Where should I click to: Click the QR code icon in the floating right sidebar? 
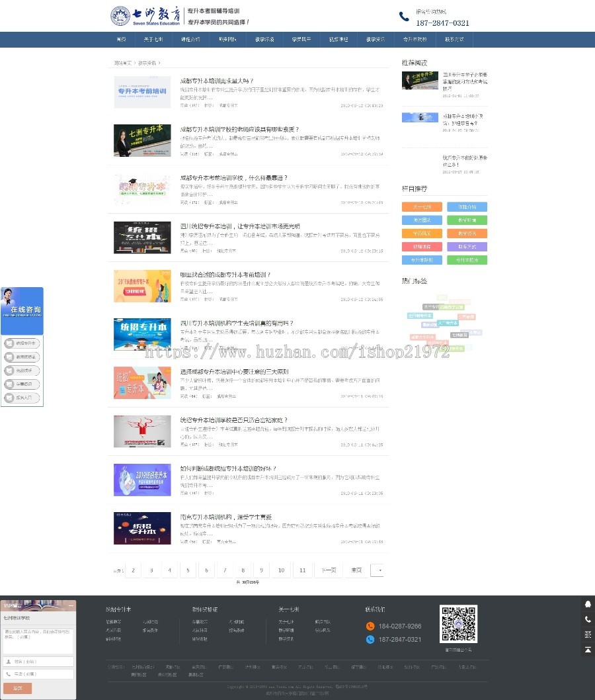[587, 634]
